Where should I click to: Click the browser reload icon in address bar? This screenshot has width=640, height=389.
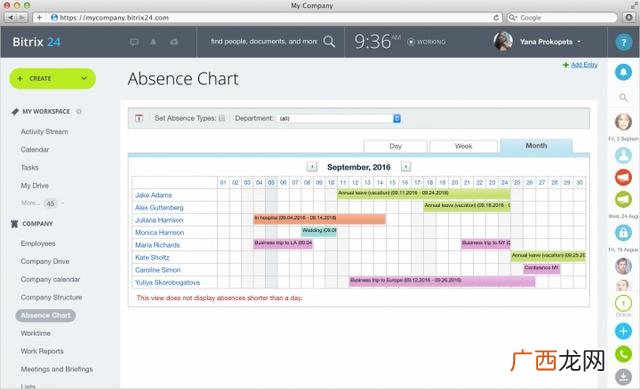click(x=496, y=18)
